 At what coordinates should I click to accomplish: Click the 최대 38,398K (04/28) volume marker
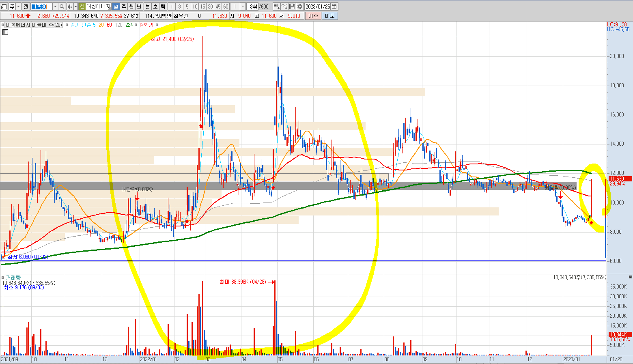(243, 282)
